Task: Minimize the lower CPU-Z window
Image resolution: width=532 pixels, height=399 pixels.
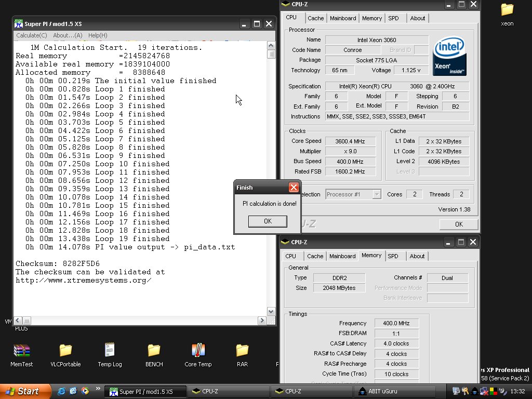Action: 448,242
